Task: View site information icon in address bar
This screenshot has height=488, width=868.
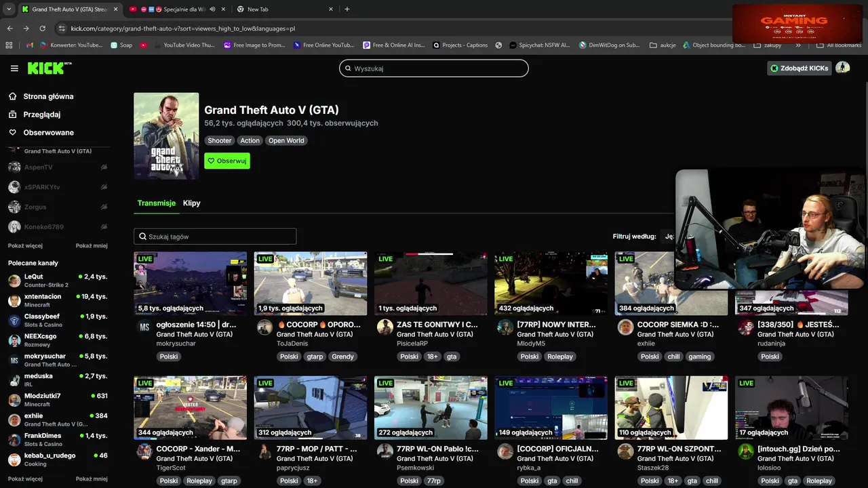Action: [62, 28]
